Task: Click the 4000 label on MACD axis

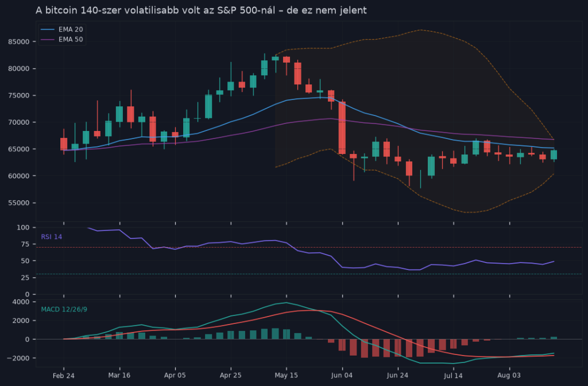Action: point(21,302)
